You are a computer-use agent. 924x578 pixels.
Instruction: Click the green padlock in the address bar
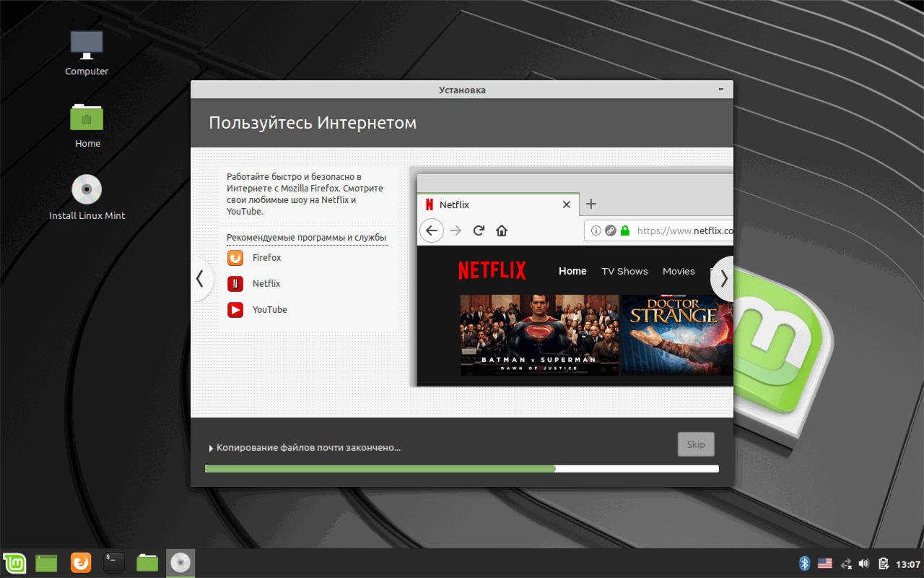pyautogui.click(x=625, y=231)
